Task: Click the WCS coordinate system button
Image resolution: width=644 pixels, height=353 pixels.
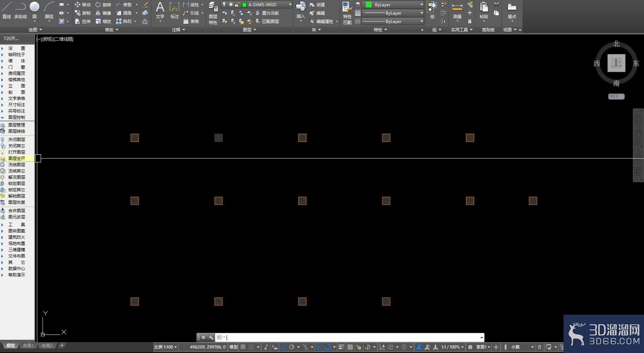Action: click(616, 96)
